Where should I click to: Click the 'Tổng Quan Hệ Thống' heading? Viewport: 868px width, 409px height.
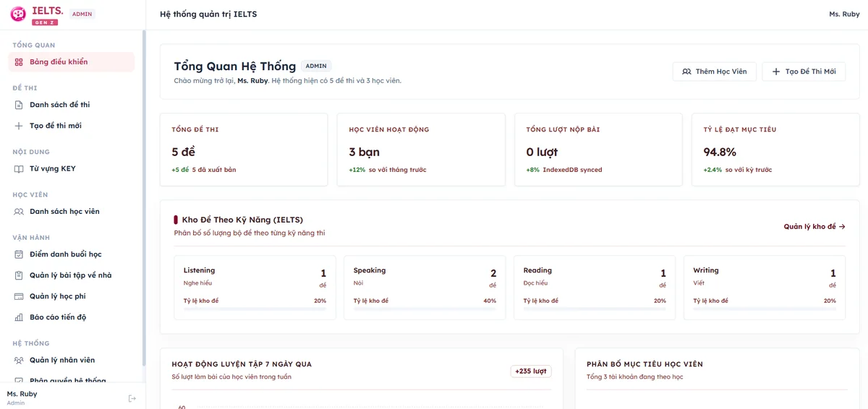coord(235,66)
